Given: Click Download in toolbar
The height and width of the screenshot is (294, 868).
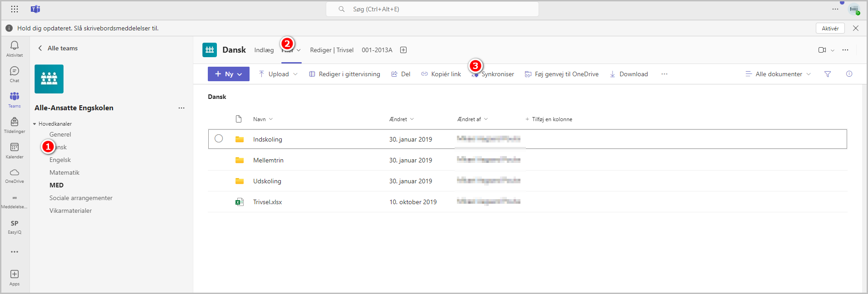Looking at the screenshot, I should (x=629, y=74).
